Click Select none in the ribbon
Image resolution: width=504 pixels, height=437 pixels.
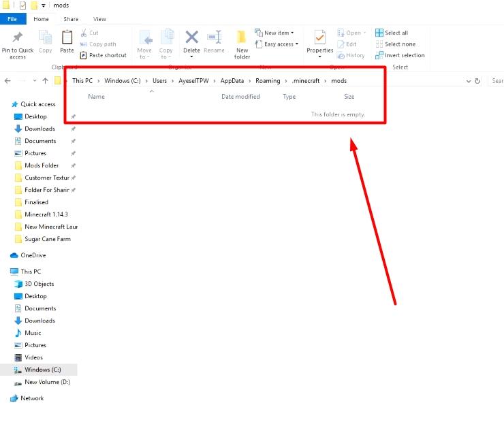coord(396,44)
